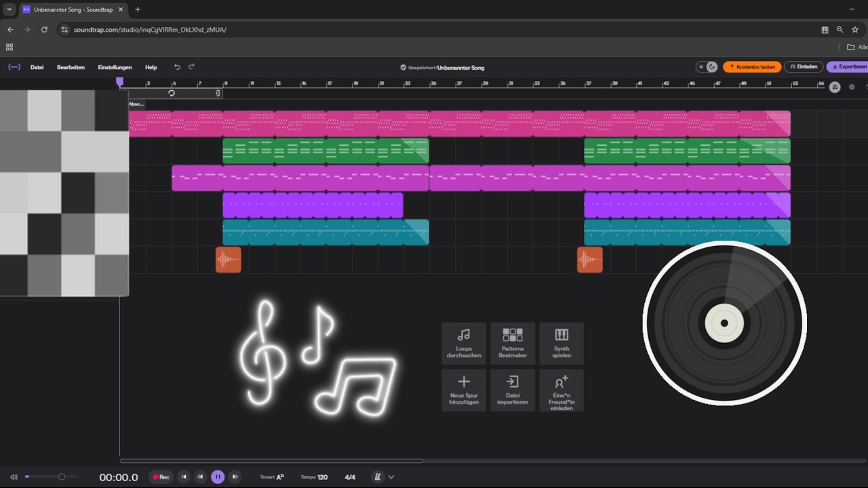The image size is (868, 488).
Task: Click the soundtrap.com URL field
Action: pyautogui.click(x=150, y=30)
